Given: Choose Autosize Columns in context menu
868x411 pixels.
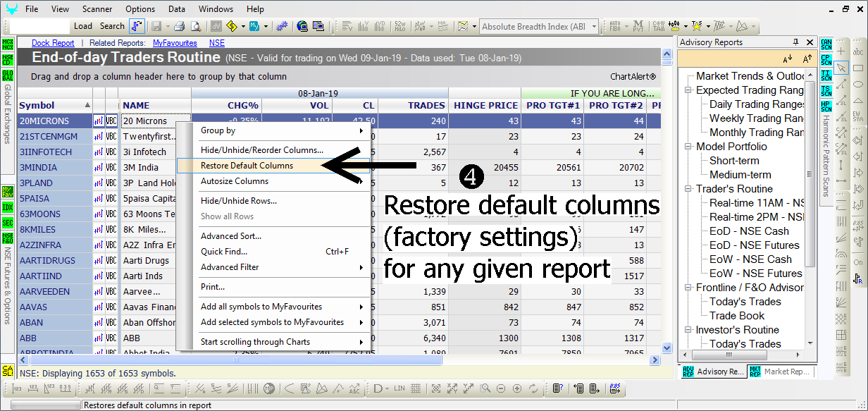Looking at the screenshot, I should [x=273, y=181].
